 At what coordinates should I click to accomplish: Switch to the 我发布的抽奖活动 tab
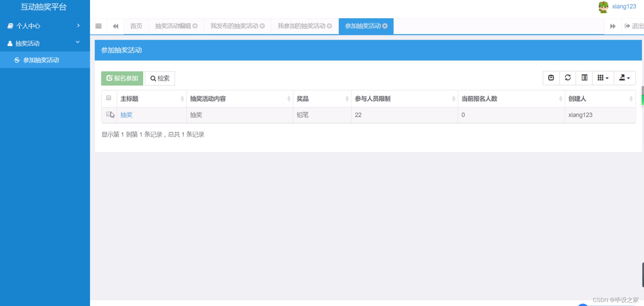point(234,26)
